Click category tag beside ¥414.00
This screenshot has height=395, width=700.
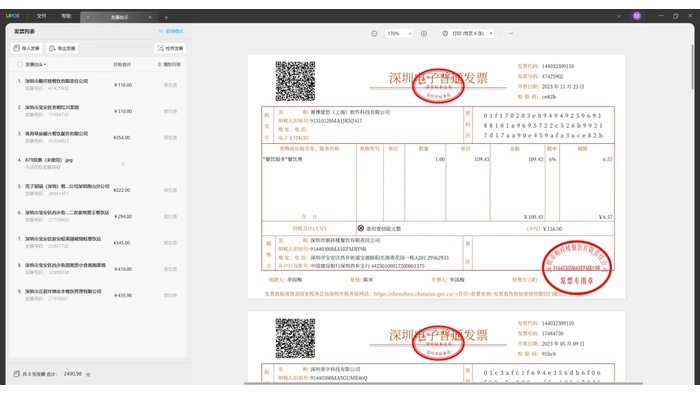(x=170, y=269)
